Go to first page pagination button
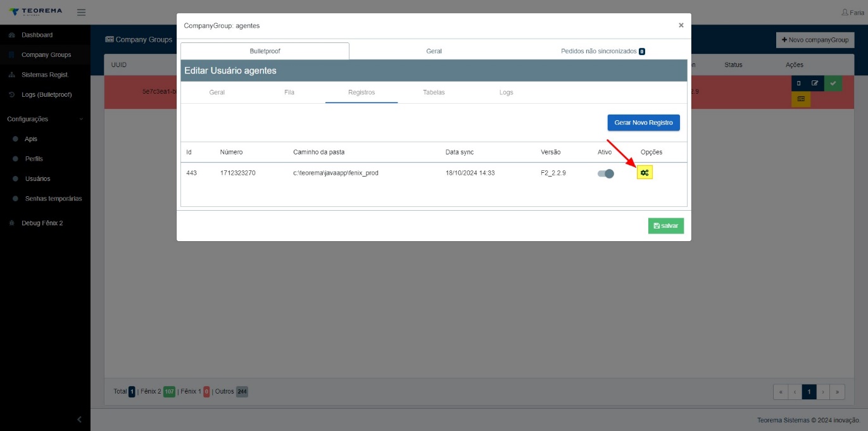The image size is (868, 431). 781,392
